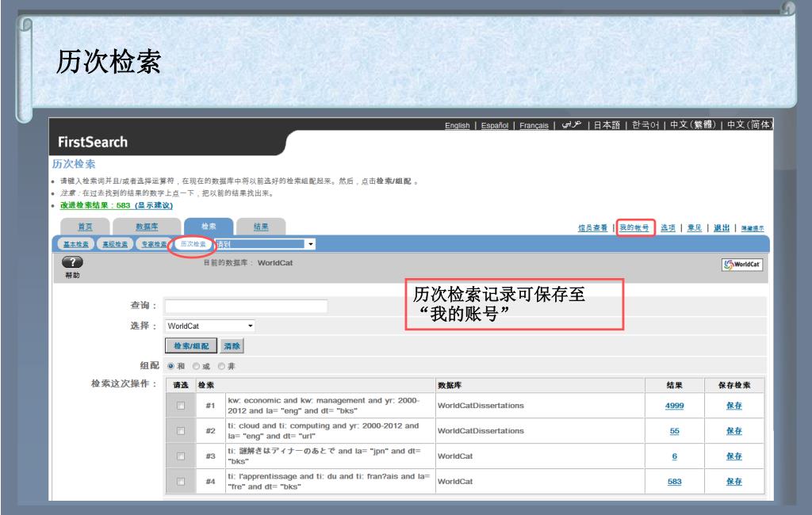The width and height of the screenshot is (812, 515).
Task: Click the 帮助 question mark icon
Action: pyautogui.click(x=72, y=262)
